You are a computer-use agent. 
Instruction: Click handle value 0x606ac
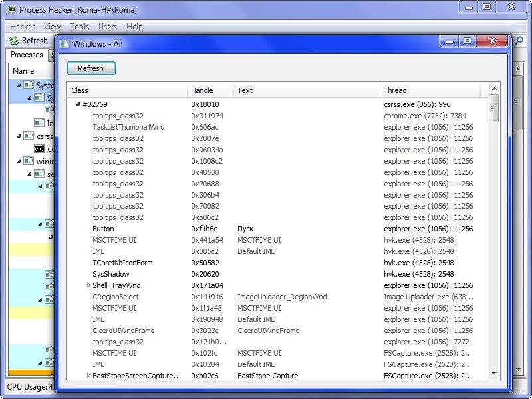205,127
